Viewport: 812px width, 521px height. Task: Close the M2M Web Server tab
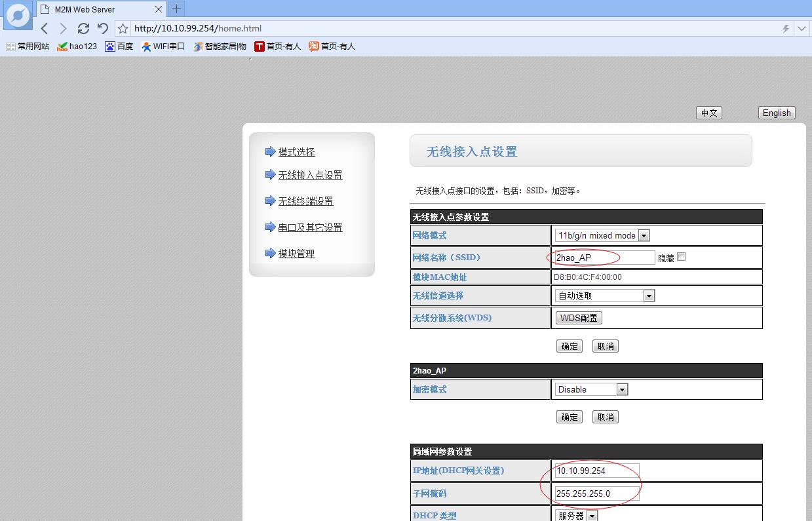pos(159,9)
